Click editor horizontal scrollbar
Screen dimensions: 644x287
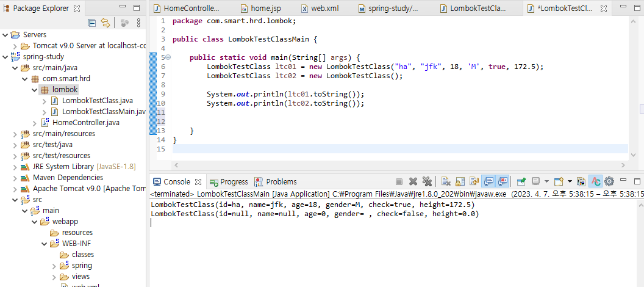pos(400,165)
